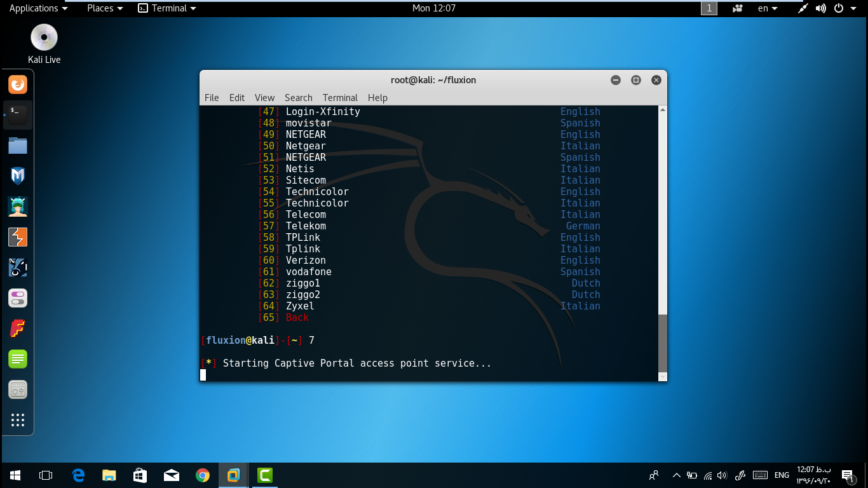This screenshot has width=868, height=488.
Task: Click the terminal scrollbar thumb
Action: click(663, 343)
